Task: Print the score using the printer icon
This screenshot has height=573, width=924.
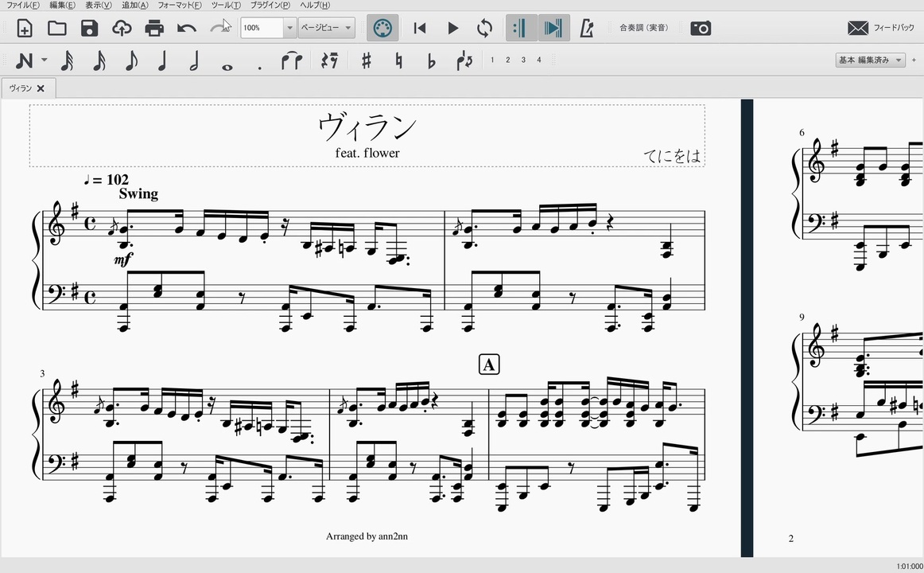Action: pyautogui.click(x=154, y=28)
